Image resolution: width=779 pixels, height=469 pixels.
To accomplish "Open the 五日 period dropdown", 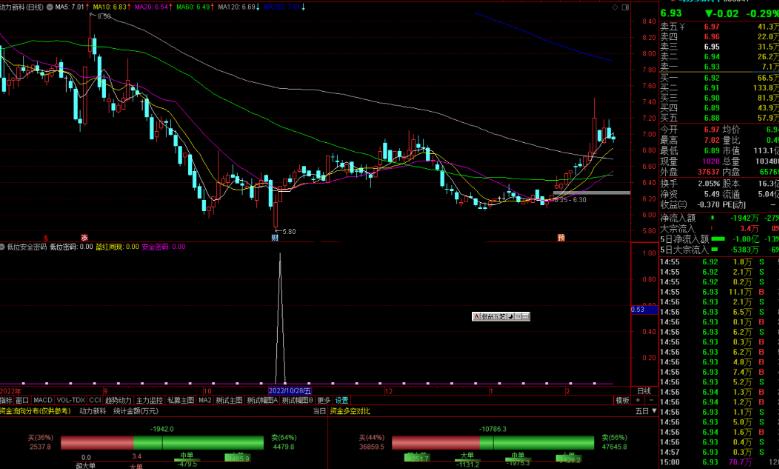I will (646, 411).
